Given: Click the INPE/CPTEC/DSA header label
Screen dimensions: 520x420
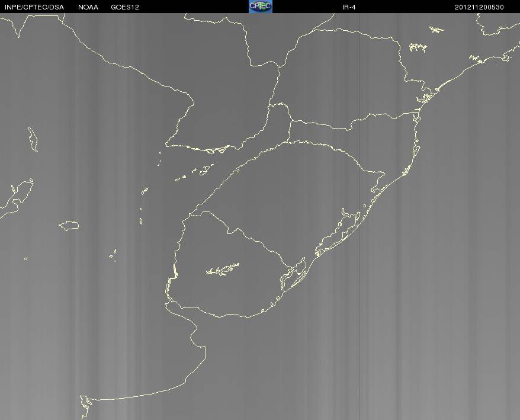Looking at the screenshot, I should coord(34,7).
